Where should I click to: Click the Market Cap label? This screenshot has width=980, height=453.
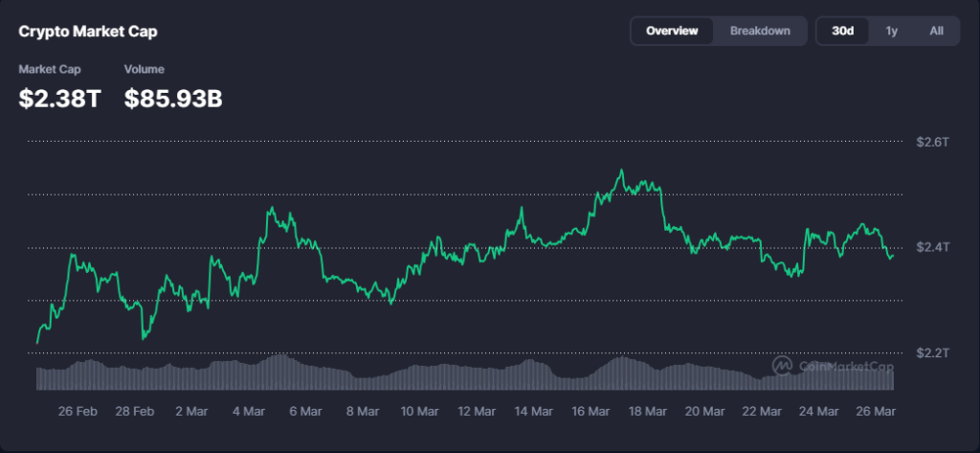tap(50, 69)
